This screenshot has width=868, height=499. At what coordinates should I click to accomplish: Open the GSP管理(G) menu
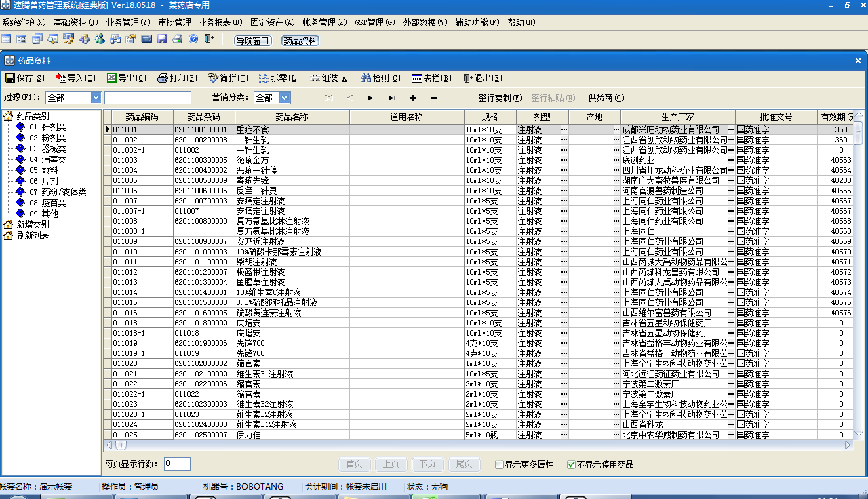click(x=374, y=22)
